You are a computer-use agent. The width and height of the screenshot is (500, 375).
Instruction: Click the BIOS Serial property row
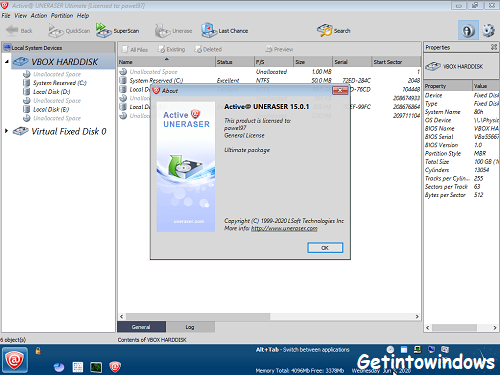[x=462, y=137]
